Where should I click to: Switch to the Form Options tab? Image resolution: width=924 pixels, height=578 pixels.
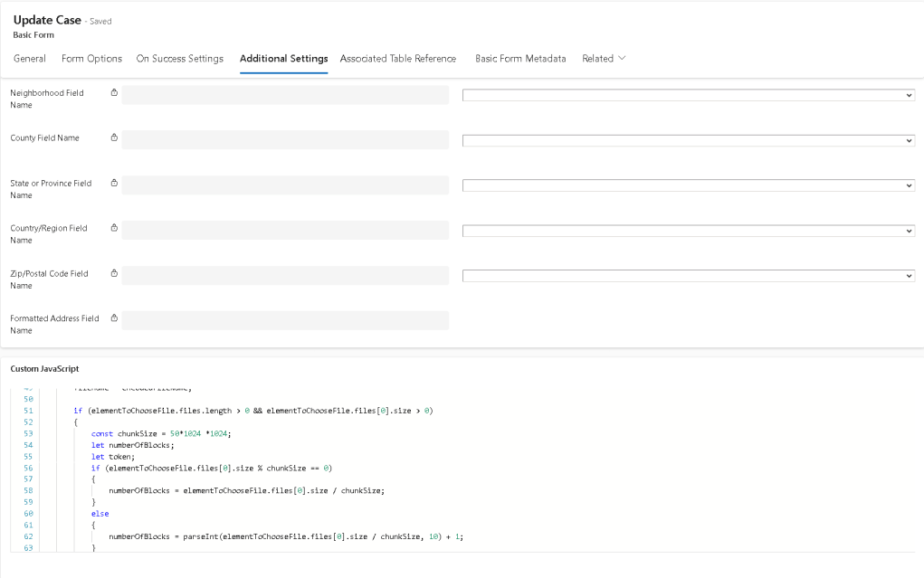click(x=90, y=58)
